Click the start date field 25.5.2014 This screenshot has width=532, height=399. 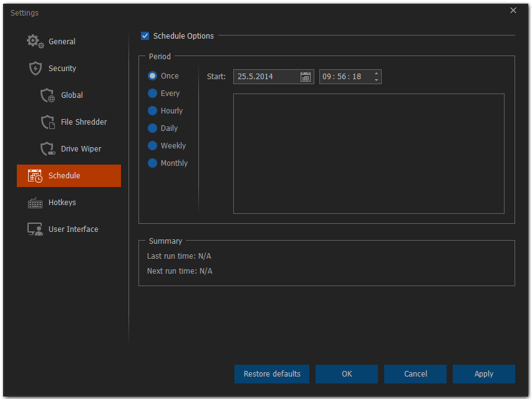pos(273,77)
